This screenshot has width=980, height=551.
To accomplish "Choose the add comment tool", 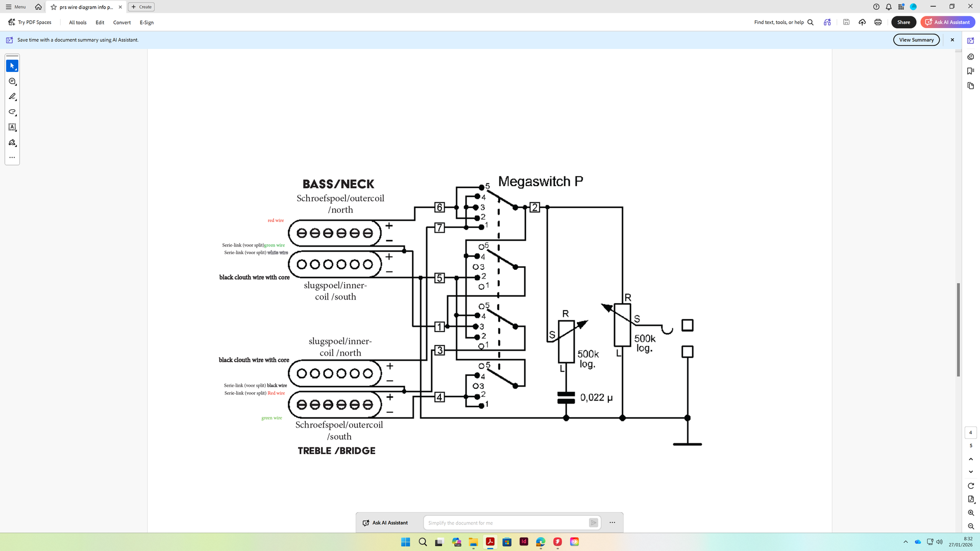I will coord(12,82).
